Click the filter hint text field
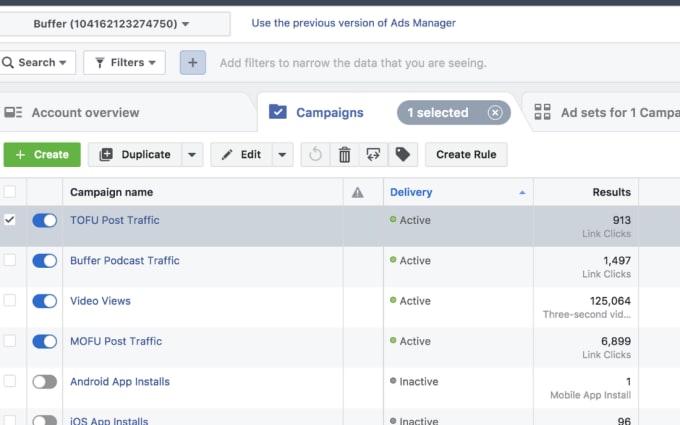This screenshot has height=425, width=680. pos(353,63)
